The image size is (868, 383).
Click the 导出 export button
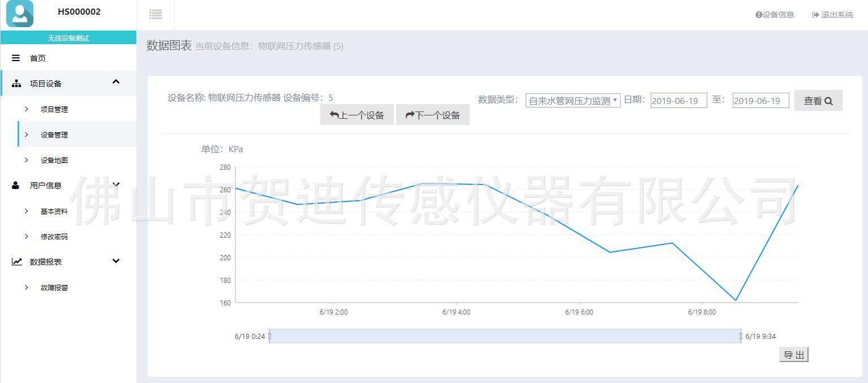(x=793, y=354)
